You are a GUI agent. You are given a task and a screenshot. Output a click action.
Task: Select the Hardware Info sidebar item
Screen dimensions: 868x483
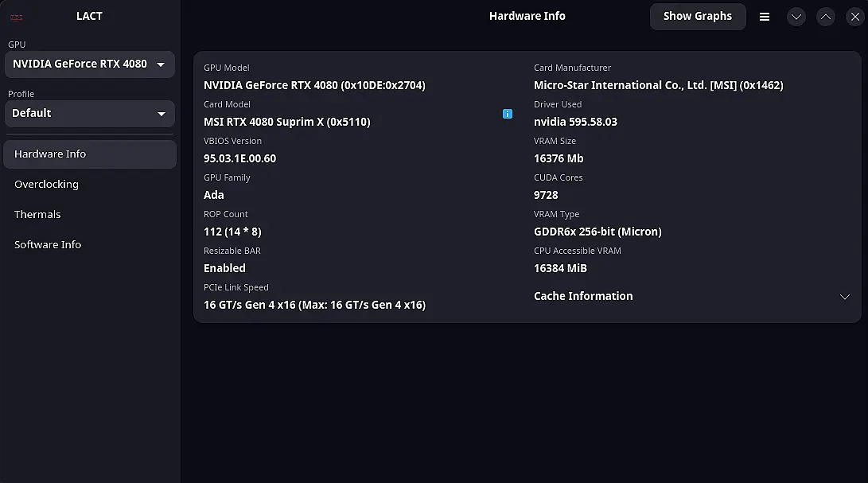[50, 154]
